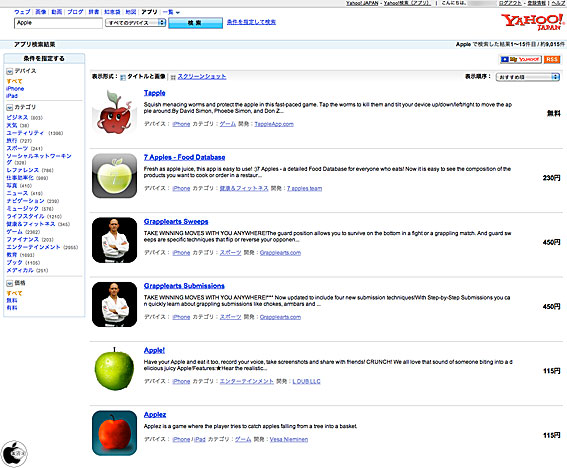Collapse the 価格 filter section
This screenshot has width=567, height=468.
coord(10,283)
